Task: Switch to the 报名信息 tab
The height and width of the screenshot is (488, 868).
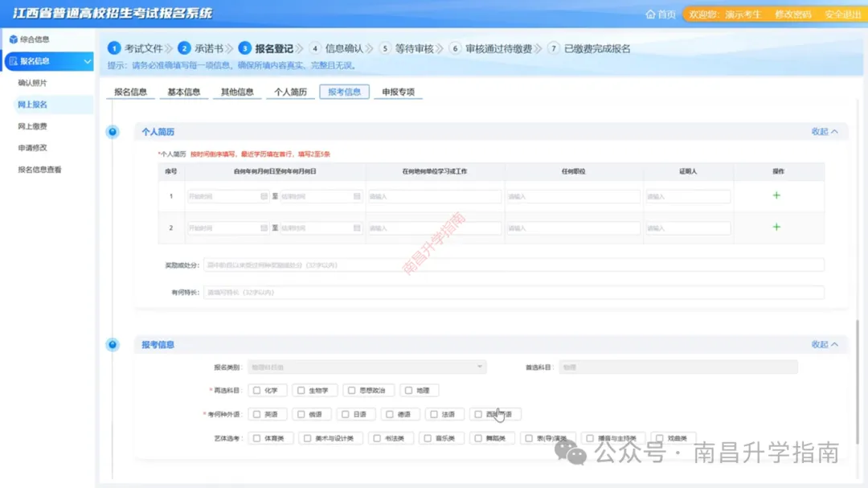Action: pyautogui.click(x=131, y=92)
